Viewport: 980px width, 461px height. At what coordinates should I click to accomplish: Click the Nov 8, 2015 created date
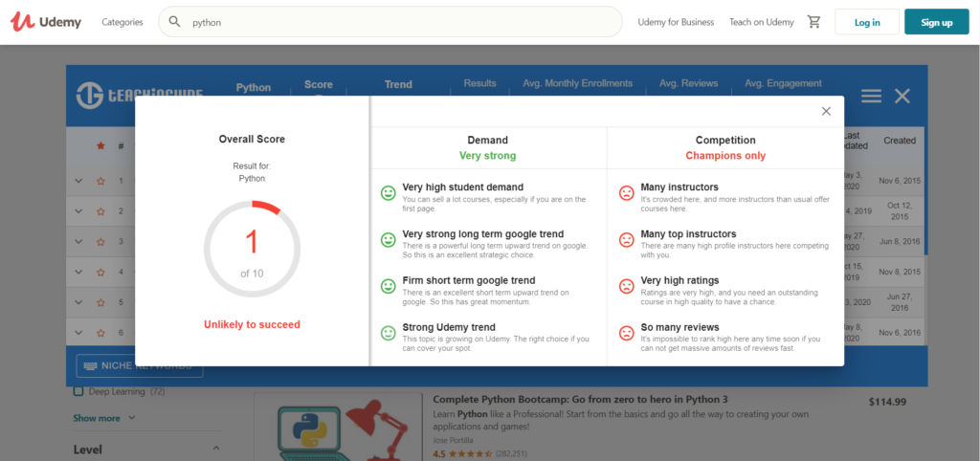point(900,272)
